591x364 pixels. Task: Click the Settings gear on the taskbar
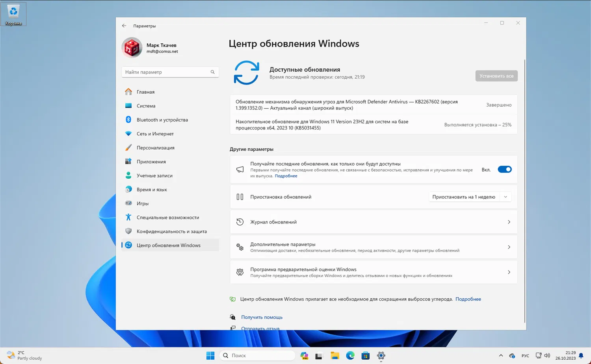[x=381, y=356]
